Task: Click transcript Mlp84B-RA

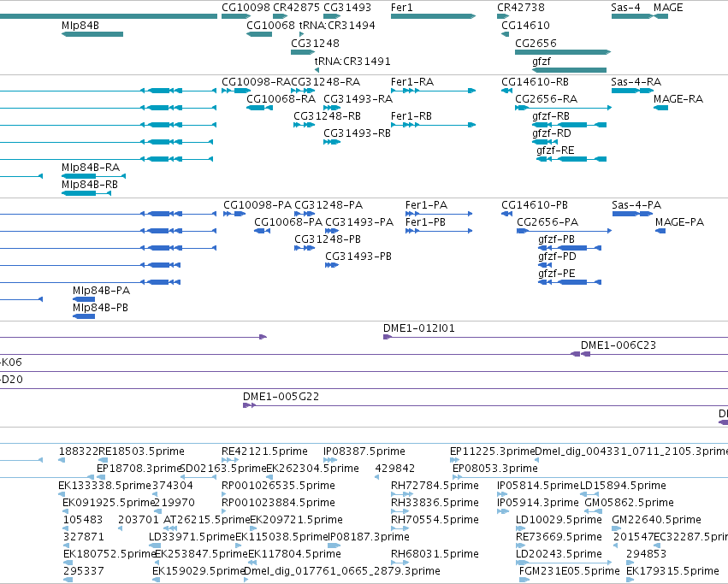Action: [91, 167]
